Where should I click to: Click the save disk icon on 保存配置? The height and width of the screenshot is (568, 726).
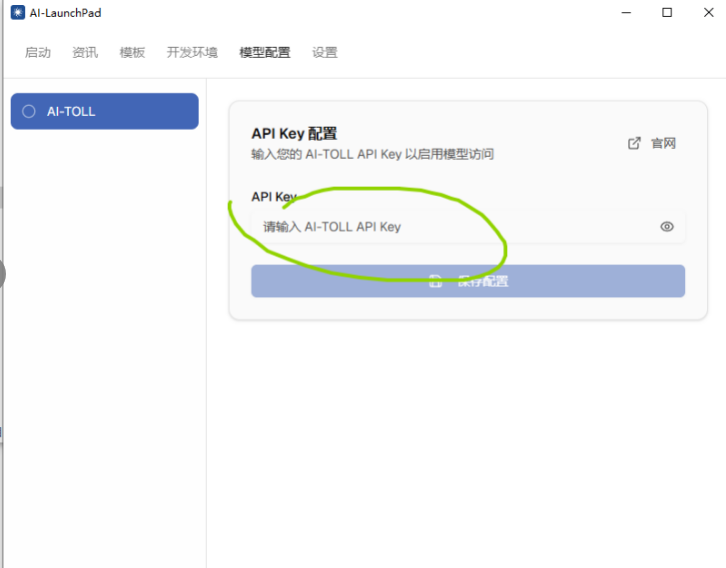(x=435, y=281)
